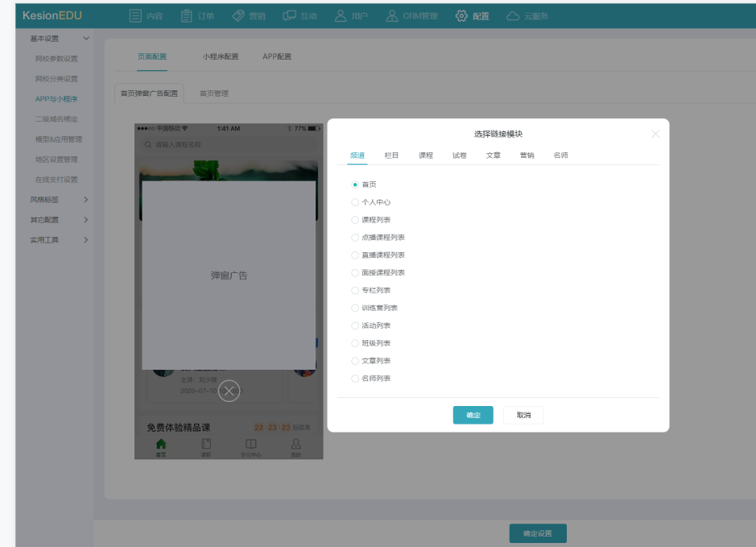Switch to the 课程 tab in dialog

point(426,155)
